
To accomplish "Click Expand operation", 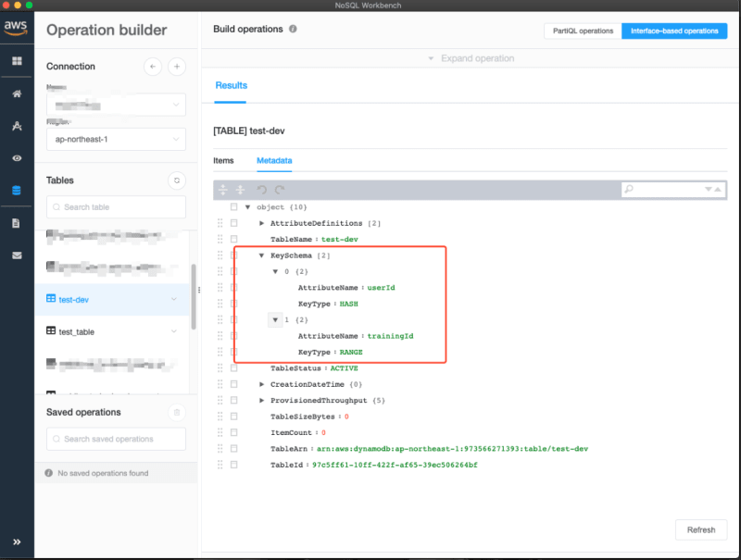I will (x=471, y=58).
